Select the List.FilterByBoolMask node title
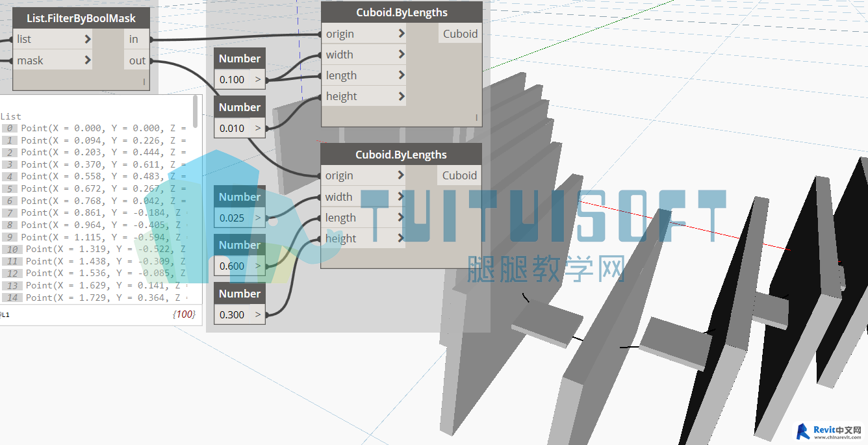The image size is (868, 445). [81, 18]
